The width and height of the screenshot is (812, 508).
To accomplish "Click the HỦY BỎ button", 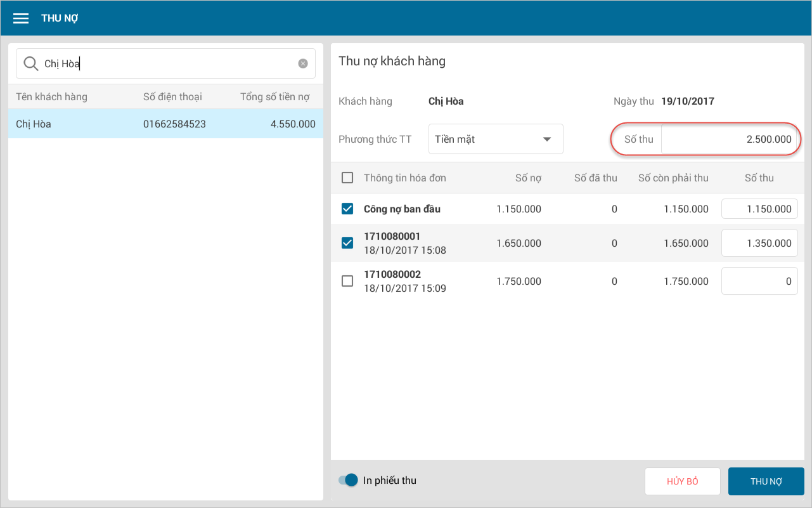I will click(682, 481).
